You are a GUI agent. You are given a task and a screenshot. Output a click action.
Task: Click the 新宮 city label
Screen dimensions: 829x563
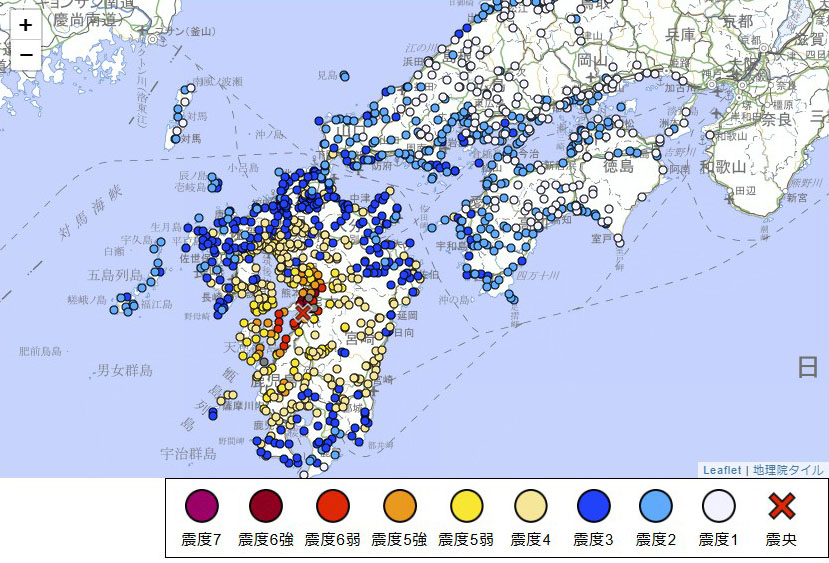pos(797,198)
